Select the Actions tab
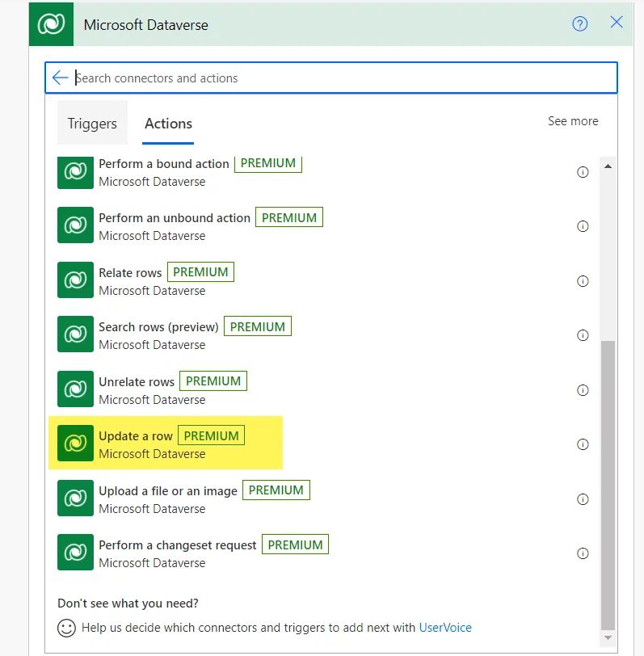 pyautogui.click(x=168, y=124)
